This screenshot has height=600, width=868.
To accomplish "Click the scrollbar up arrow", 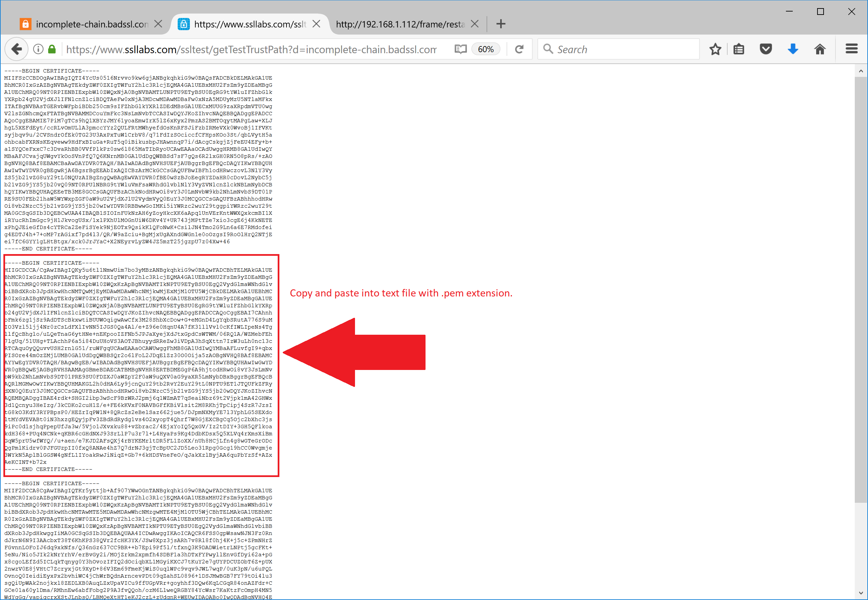I will [861, 71].
